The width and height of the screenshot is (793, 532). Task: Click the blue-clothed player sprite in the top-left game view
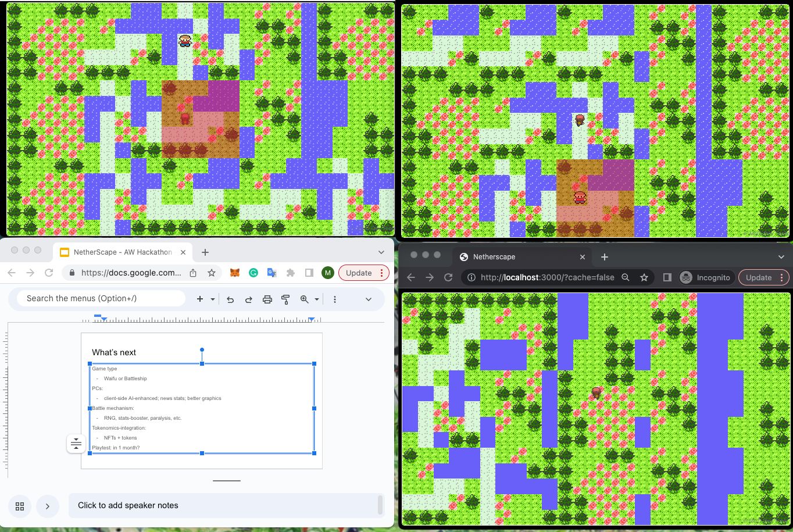tap(185, 41)
